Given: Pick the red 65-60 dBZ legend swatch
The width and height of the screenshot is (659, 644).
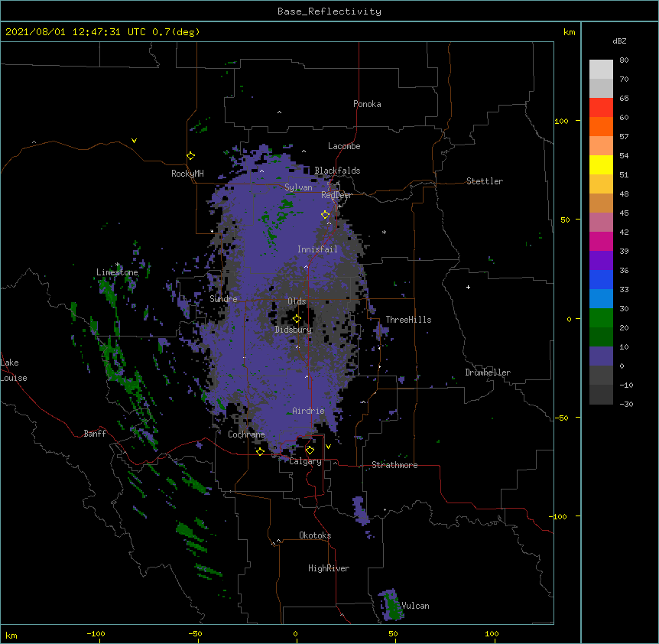Looking at the screenshot, I should (601, 107).
